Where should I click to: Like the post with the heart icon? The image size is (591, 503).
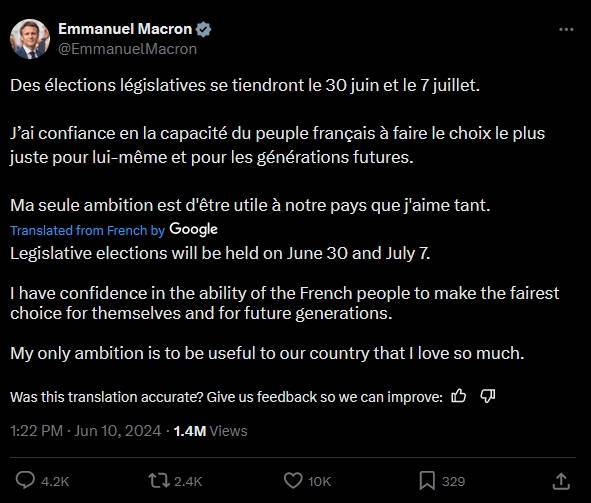[x=293, y=481]
